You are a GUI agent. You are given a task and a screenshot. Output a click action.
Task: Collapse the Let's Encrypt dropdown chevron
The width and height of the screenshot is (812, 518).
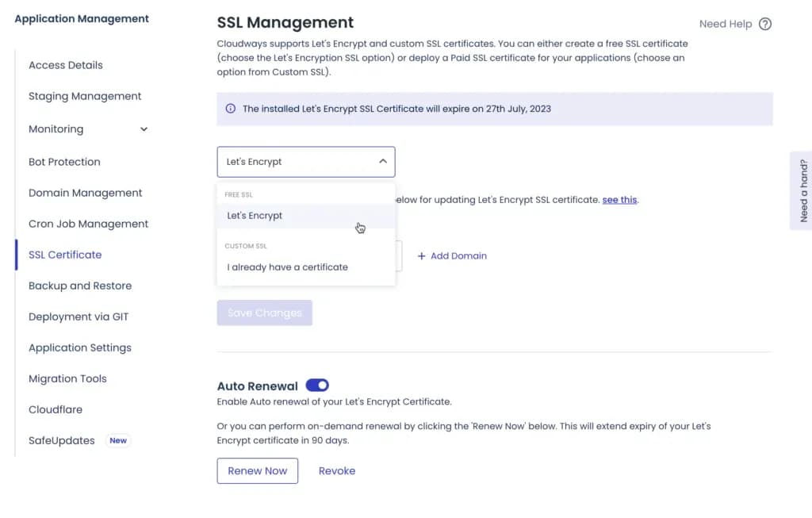pos(383,162)
